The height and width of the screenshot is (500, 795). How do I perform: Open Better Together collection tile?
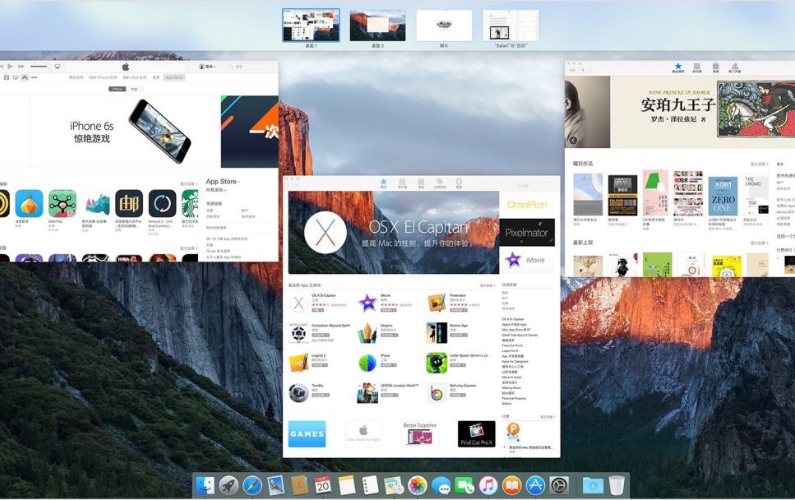coord(420,434)
